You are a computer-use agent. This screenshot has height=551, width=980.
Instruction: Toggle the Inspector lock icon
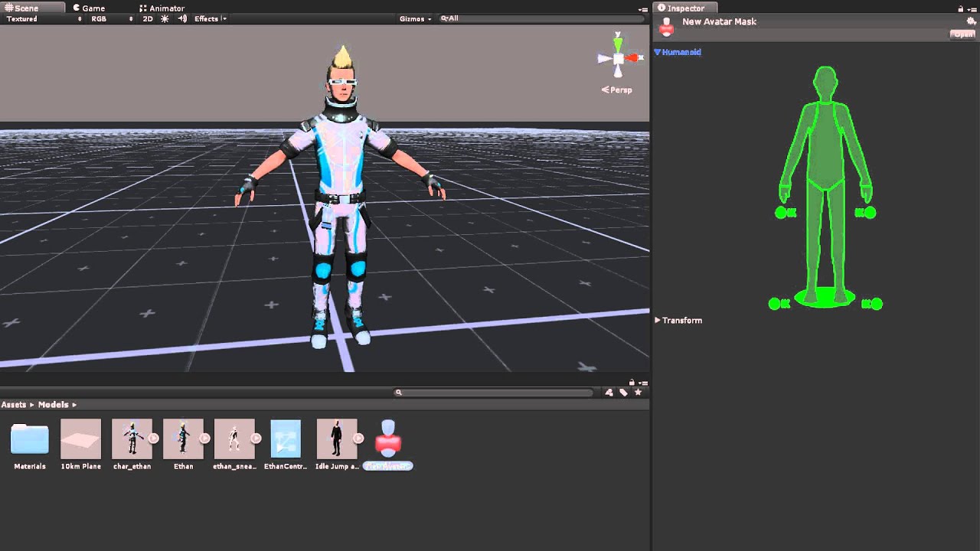point(961,8)
